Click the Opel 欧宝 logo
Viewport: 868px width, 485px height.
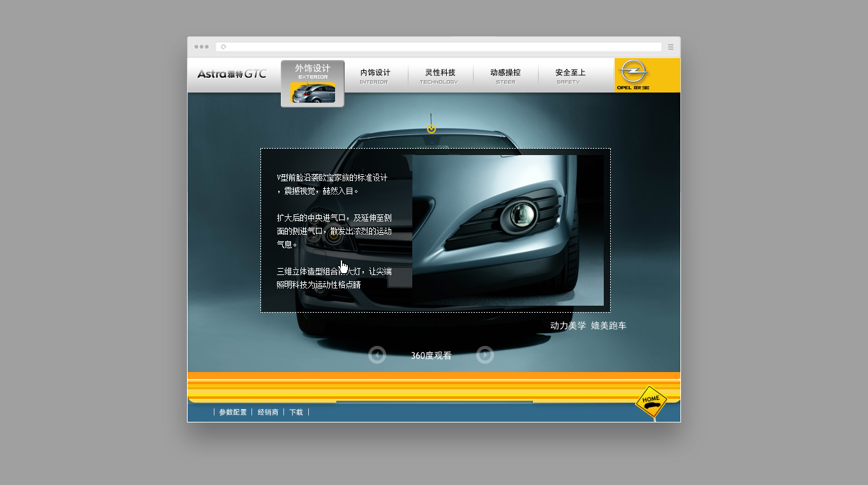point(633,75)
